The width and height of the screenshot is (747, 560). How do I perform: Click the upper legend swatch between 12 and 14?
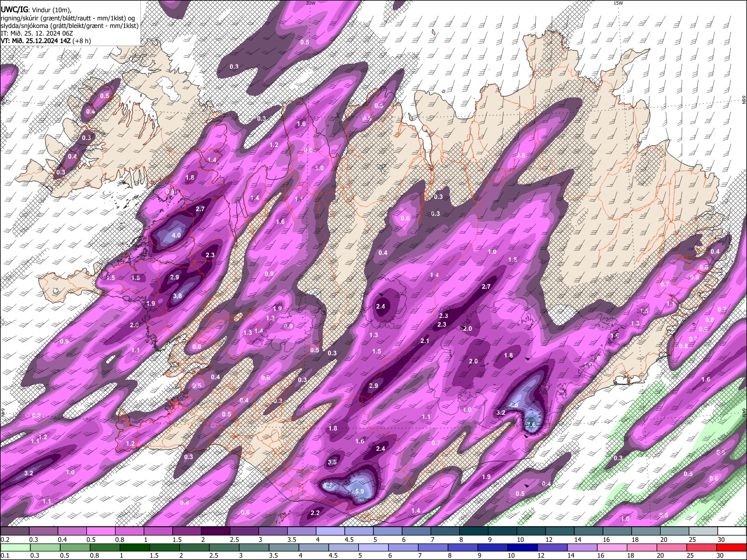(560, 531)
